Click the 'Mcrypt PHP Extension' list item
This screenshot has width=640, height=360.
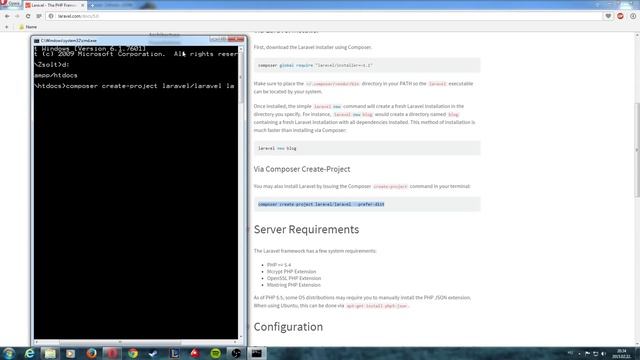coord(291,271)
